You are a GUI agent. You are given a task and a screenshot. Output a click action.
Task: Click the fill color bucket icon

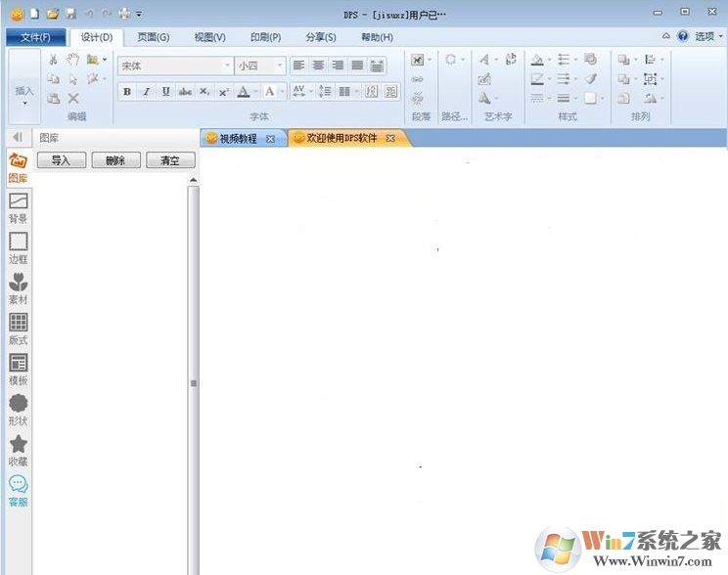point(537,60)
